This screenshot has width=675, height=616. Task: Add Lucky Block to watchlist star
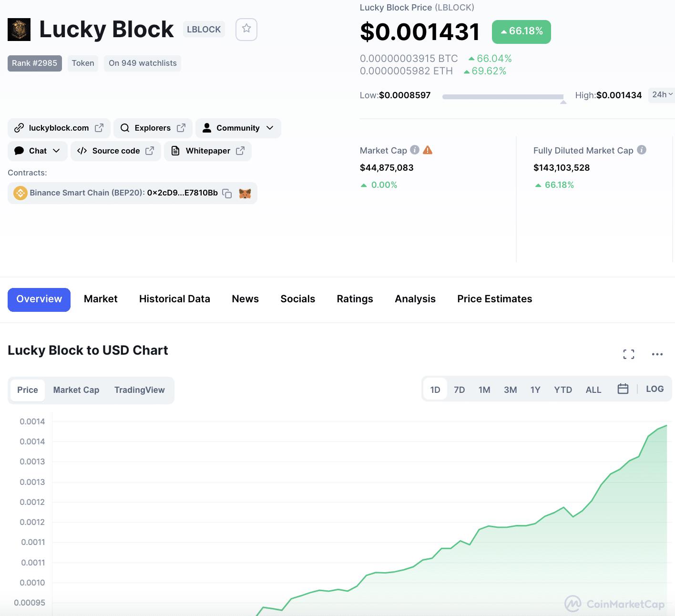[246, 30]
